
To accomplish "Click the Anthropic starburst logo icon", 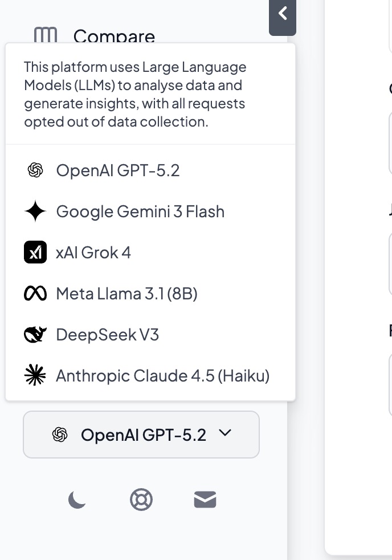I will tap(35, 376).
